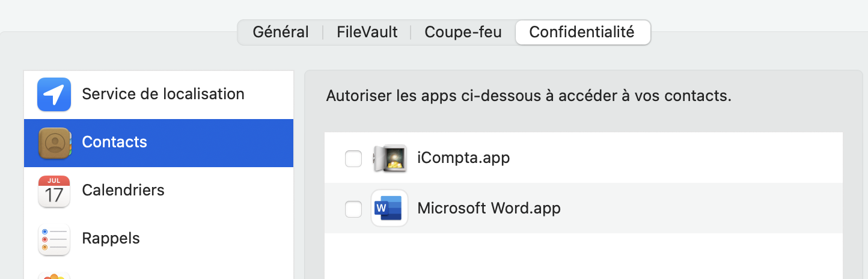
Task: Open the Général tab
Action: click(x=281, y=32)
